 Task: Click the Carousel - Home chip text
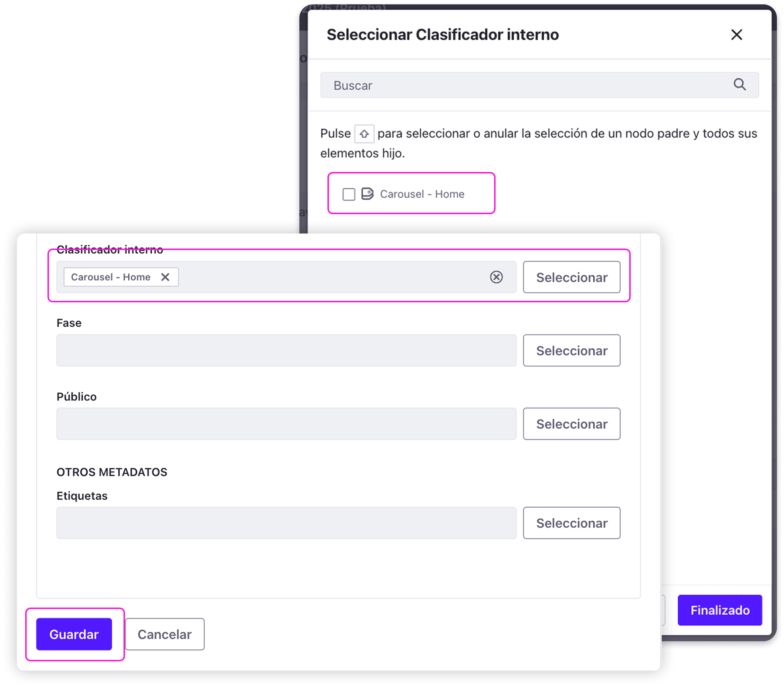[x=110, y=277]
